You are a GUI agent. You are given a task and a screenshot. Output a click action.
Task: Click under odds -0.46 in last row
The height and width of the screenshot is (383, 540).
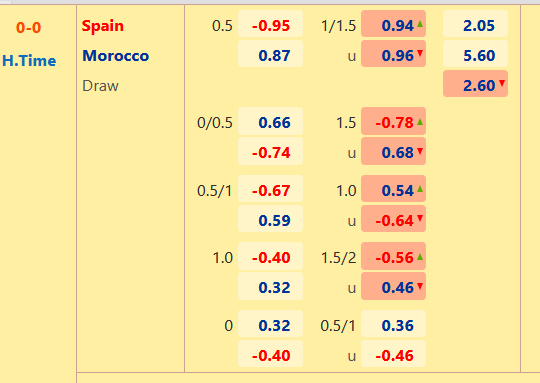click(393, 354)
